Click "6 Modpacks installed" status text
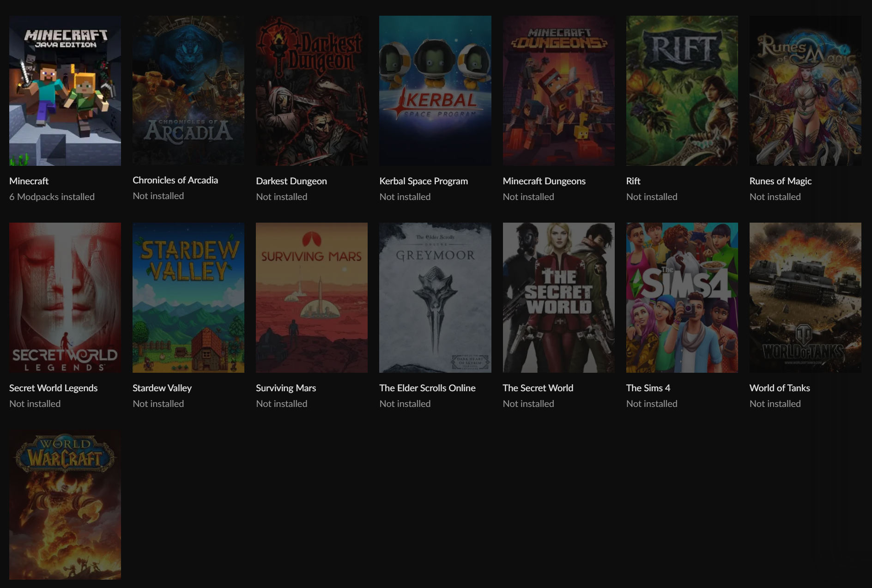This screenshot has height=588, width=872. [52, 197]
